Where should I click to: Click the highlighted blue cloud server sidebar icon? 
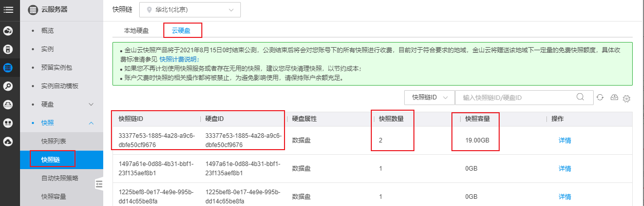[x=8, y=68]
